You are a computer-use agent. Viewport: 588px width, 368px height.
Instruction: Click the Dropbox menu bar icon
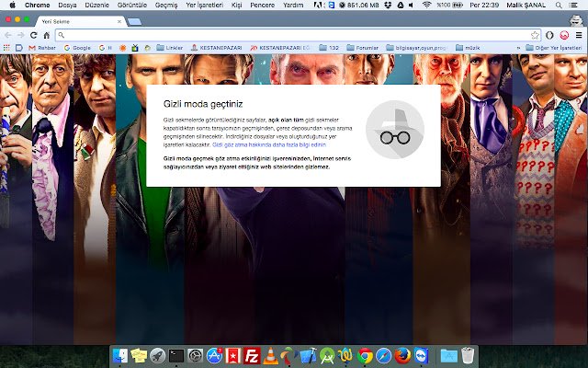[x=388, y=5]
